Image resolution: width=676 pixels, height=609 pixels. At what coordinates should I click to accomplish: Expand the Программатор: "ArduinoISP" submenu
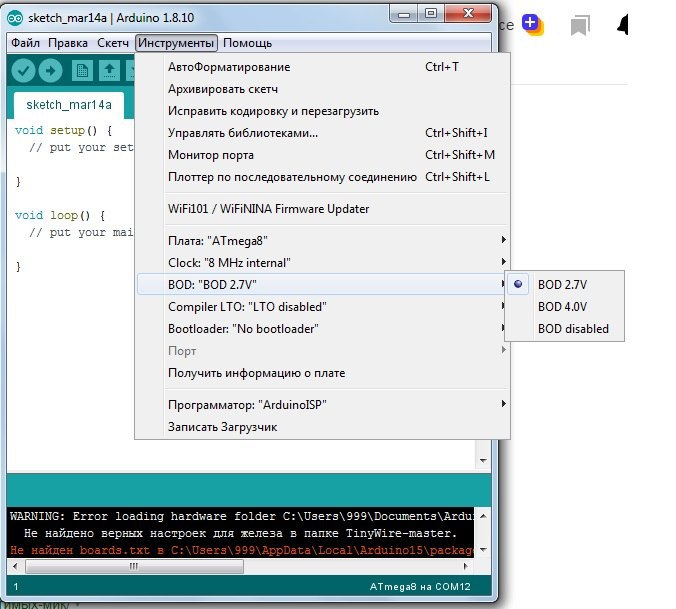(322, 405)
